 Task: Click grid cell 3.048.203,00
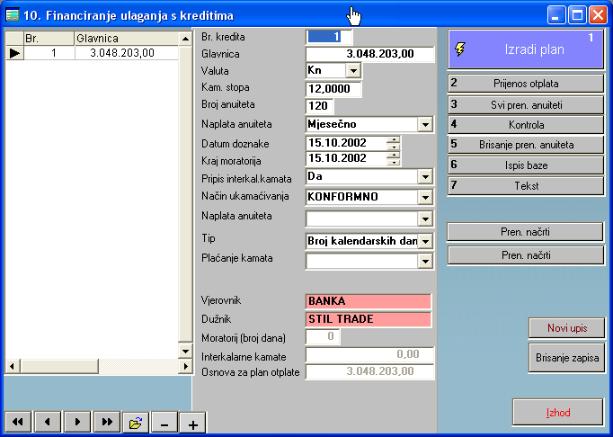[126, 53]
